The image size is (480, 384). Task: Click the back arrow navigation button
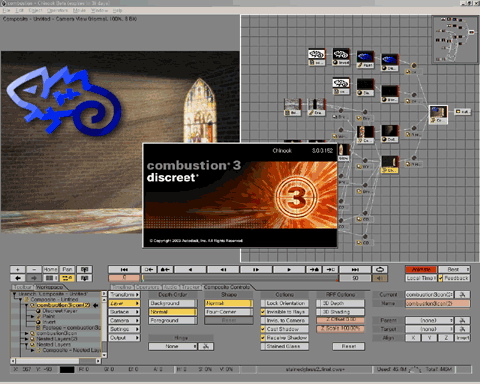(18, 278)
